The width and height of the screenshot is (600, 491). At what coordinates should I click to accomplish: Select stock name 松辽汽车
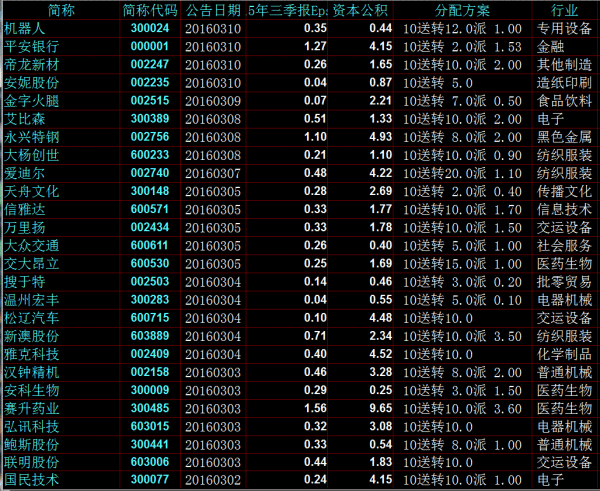coord(31,318)
